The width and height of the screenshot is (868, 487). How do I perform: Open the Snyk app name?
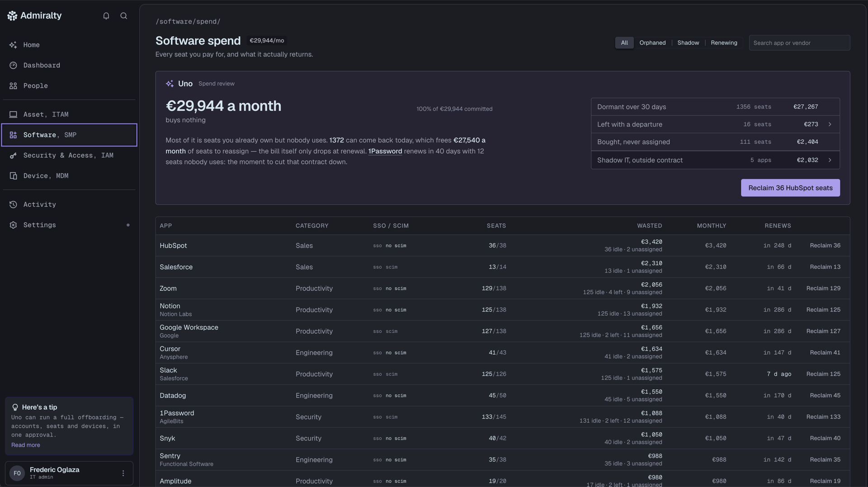coord(167,438)
